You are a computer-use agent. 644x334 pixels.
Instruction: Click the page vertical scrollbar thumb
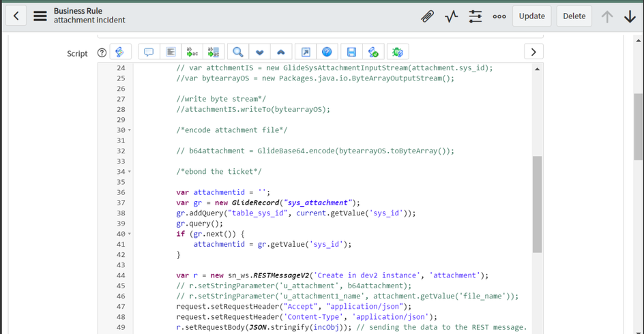point(638,126)
